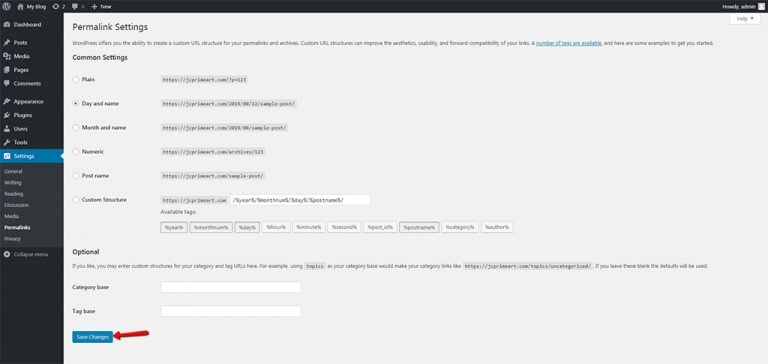Open the New content dropdown
This screenshot has width=768, height=364.
click(x=101, y=6)
